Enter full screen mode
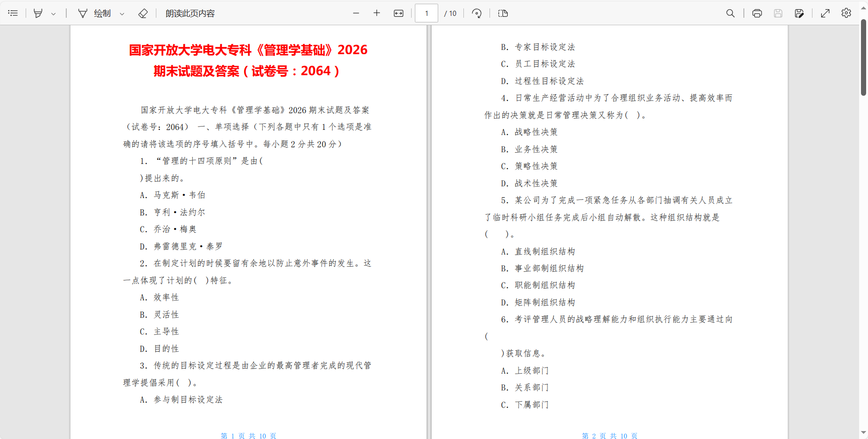The image size is (868, 439). point(825,13)
